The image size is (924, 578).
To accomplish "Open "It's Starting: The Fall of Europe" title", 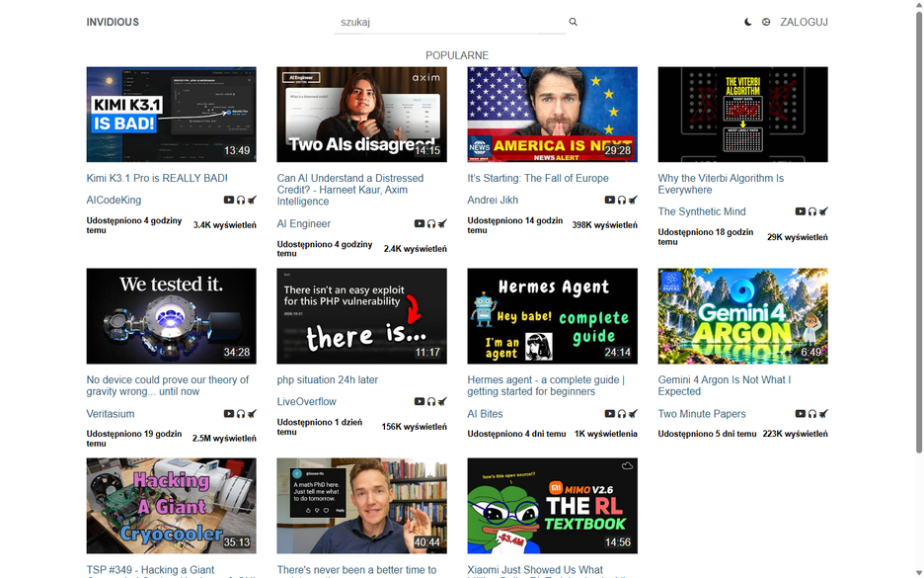I will coord(538,178).
